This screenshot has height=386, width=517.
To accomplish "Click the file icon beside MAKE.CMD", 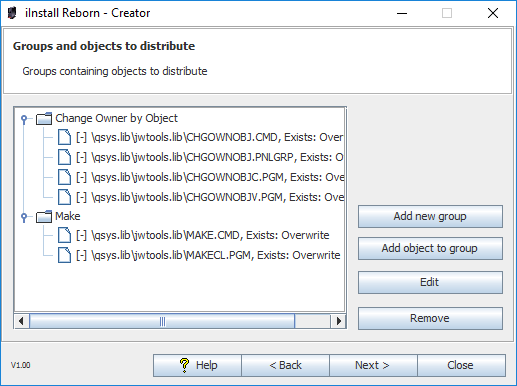I will pyautogui.click(x=64, y=235).
